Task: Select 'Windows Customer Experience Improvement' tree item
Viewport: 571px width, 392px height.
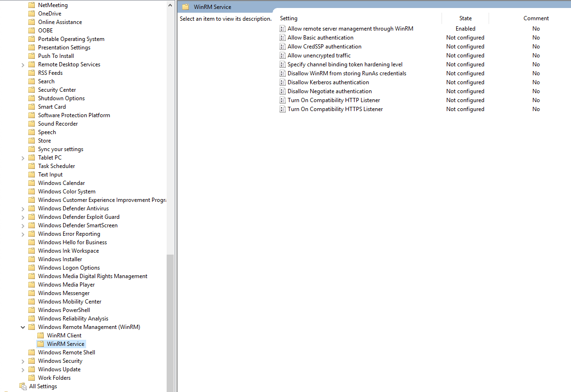Action: tap(102, 200)
